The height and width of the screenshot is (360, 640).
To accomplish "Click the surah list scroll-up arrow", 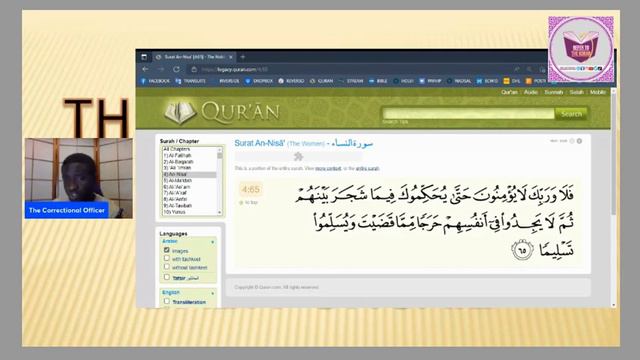I will coord(220,149).
